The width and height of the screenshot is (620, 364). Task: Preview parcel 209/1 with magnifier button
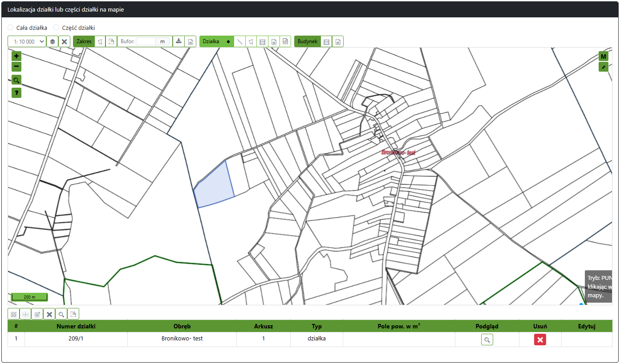(x=487, y=340)
